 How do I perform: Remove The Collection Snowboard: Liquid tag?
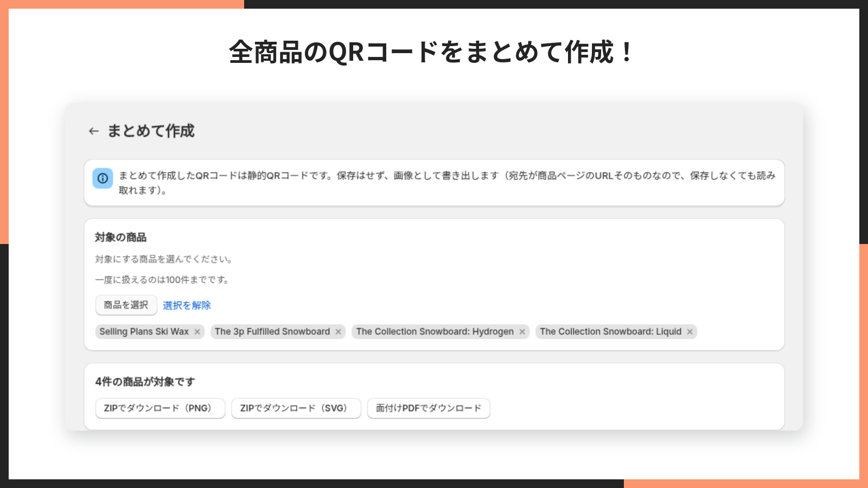tap(690, 332)
